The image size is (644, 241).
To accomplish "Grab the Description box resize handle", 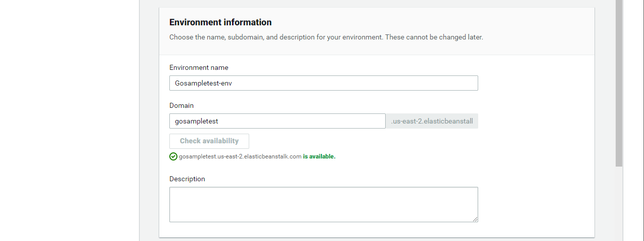I will click(x=475, y=219).
